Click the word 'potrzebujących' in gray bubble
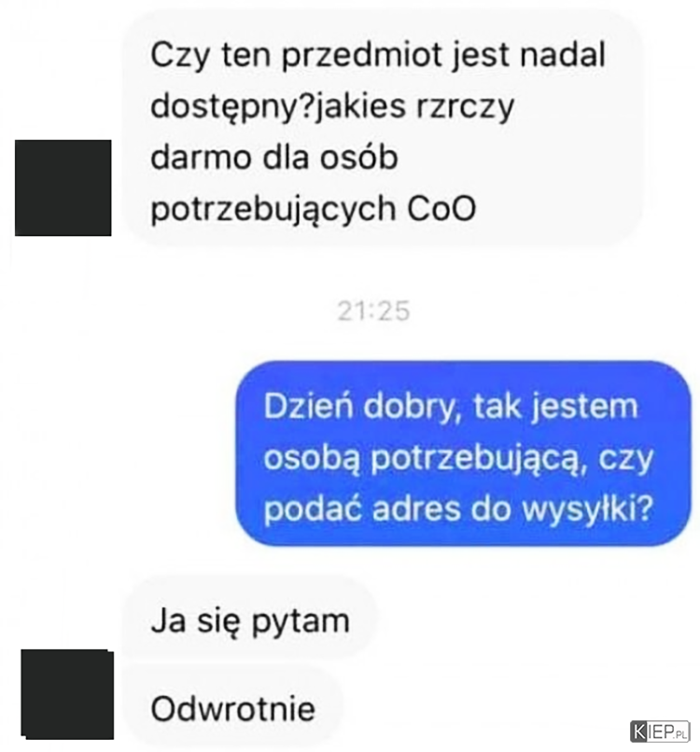700x752 pixels. point(273,210)
